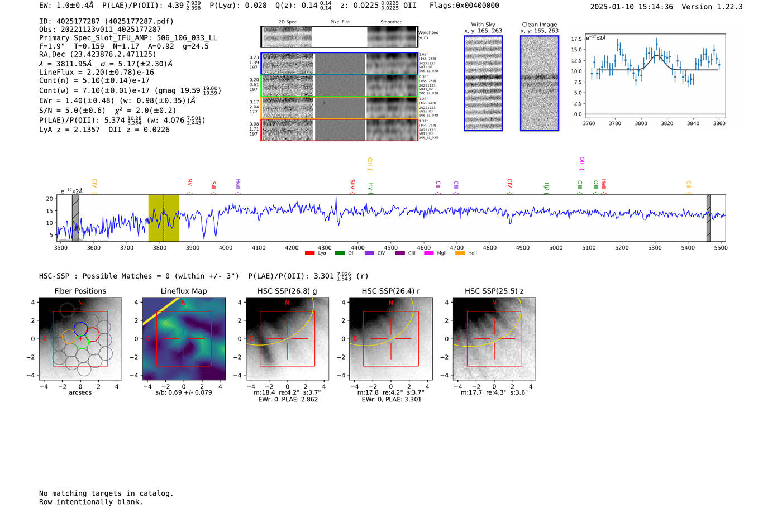Click the hatched gray region near 3550 Å
This screenshot has height=532, width=782.
(75, 218)
